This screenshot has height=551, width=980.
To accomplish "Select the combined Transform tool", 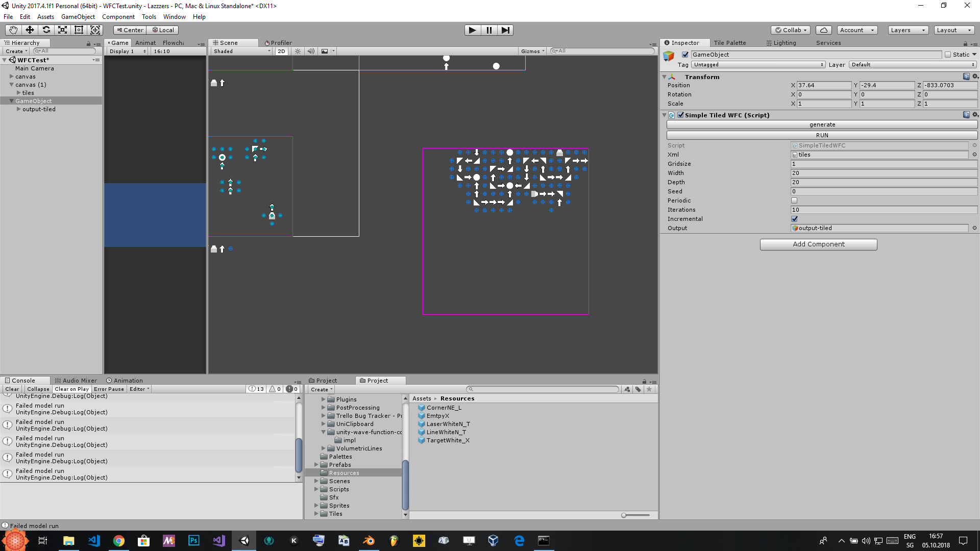I will point(95,30).
